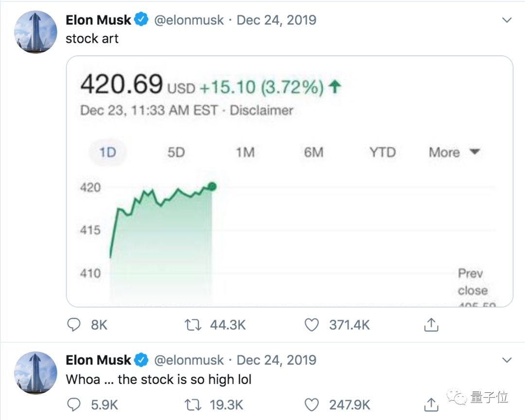Like the "stock art" tweet
This screenshot has width=525, height=420.
pyautogui.click(x=312, y=325)
